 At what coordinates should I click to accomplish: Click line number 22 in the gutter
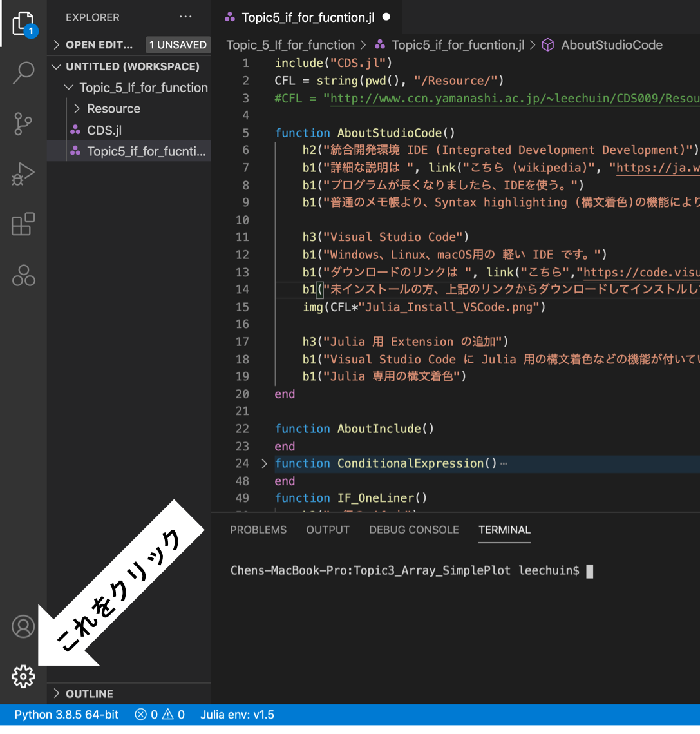242,429
